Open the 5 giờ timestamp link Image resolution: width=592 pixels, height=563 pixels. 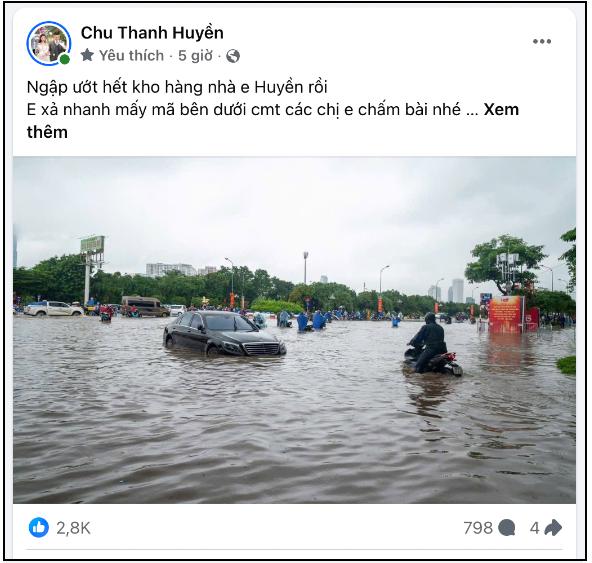click(196, 56)
